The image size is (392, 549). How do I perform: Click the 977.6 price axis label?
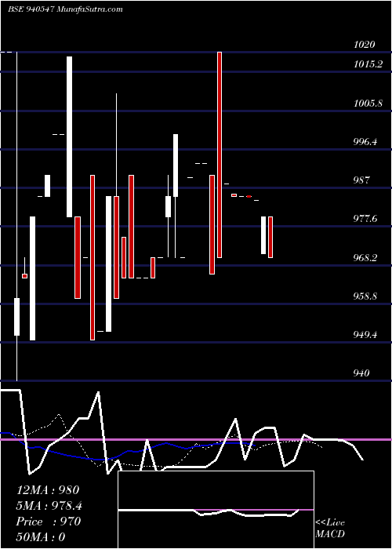pyautogui.click(x=366, y=219)
